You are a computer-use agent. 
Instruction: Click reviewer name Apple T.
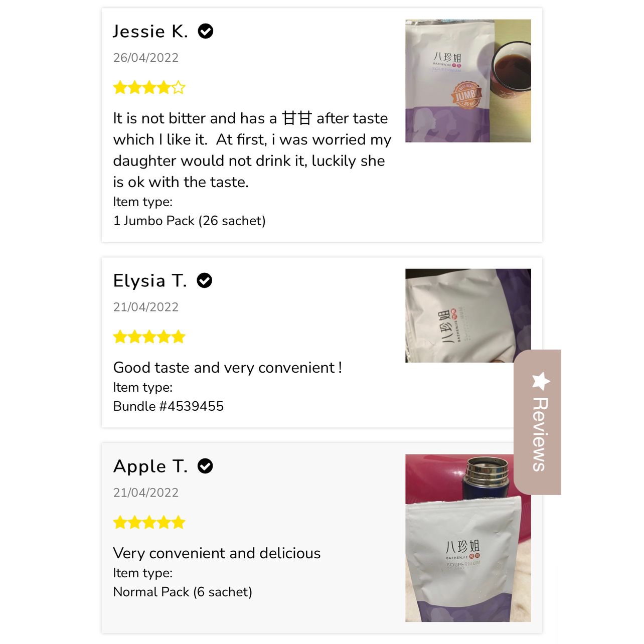coord(150,466)
